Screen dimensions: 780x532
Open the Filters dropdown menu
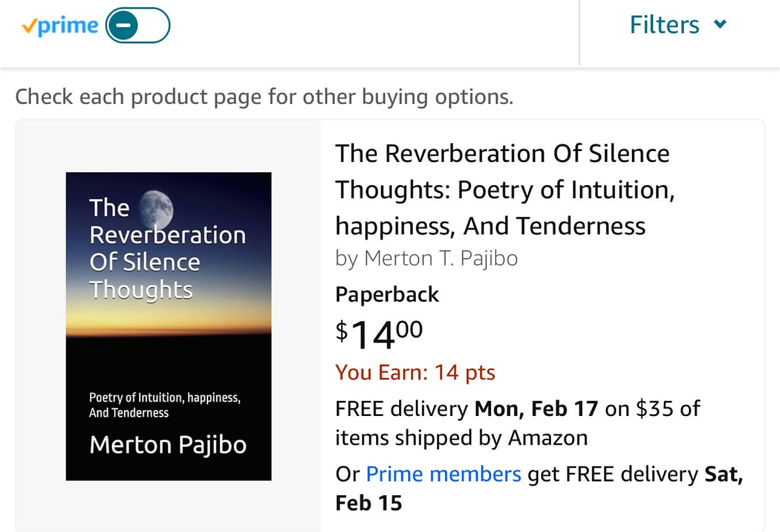coord(665,25)
